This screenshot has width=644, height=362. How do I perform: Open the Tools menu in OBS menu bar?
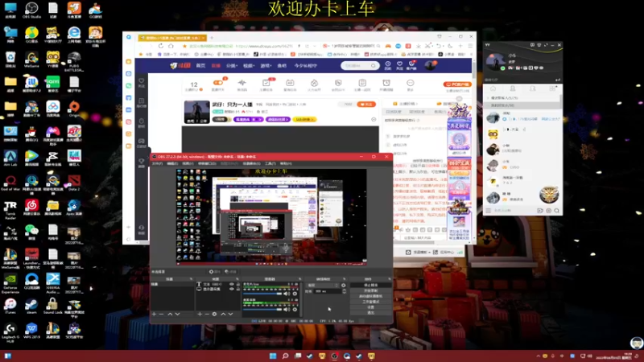pos(270,163)
